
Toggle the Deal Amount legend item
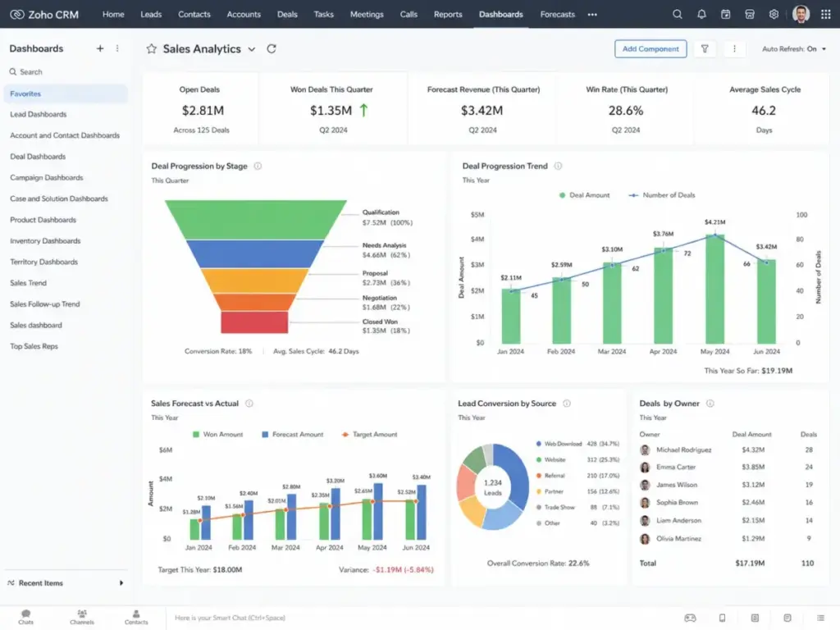584,195
